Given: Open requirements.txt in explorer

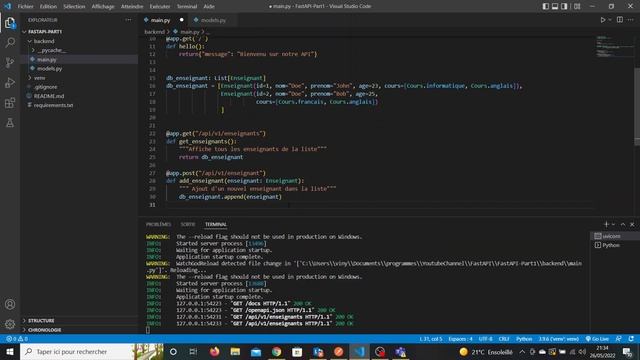Looking at the screenshot, I should coord(80,105).
